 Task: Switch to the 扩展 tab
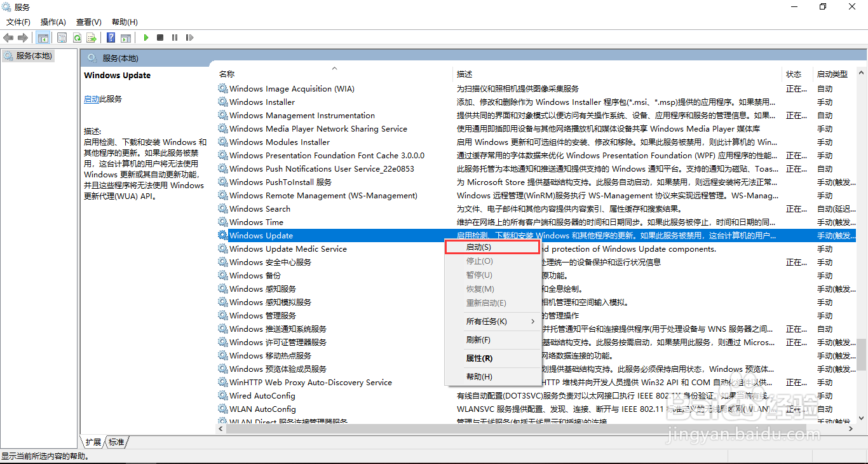93,442
